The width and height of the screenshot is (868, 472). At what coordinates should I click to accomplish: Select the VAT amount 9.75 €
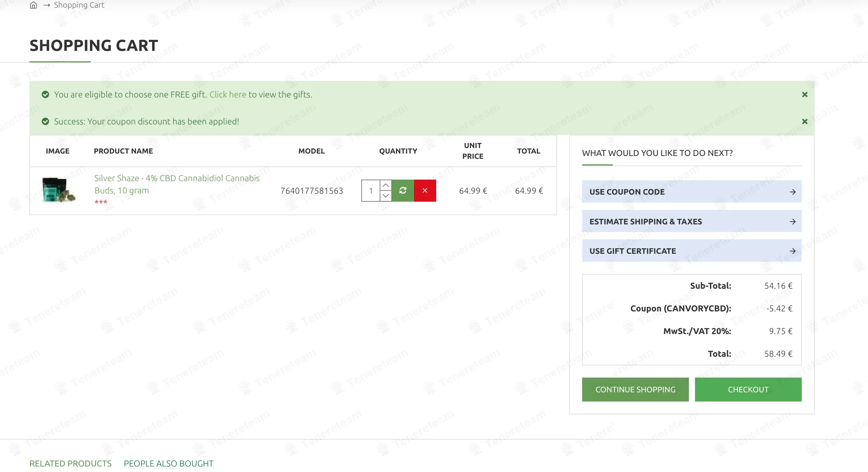[780, 331]
